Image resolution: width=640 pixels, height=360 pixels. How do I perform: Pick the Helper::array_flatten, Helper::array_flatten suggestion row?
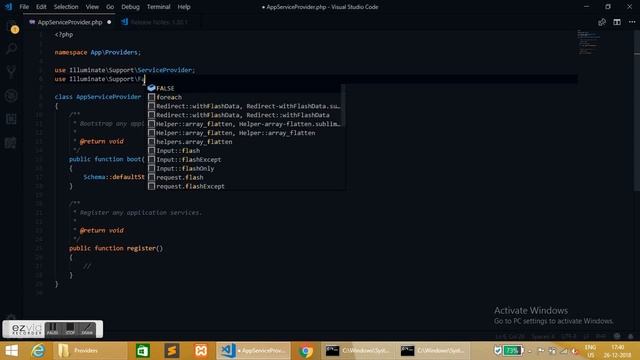[x=245, y=133]
